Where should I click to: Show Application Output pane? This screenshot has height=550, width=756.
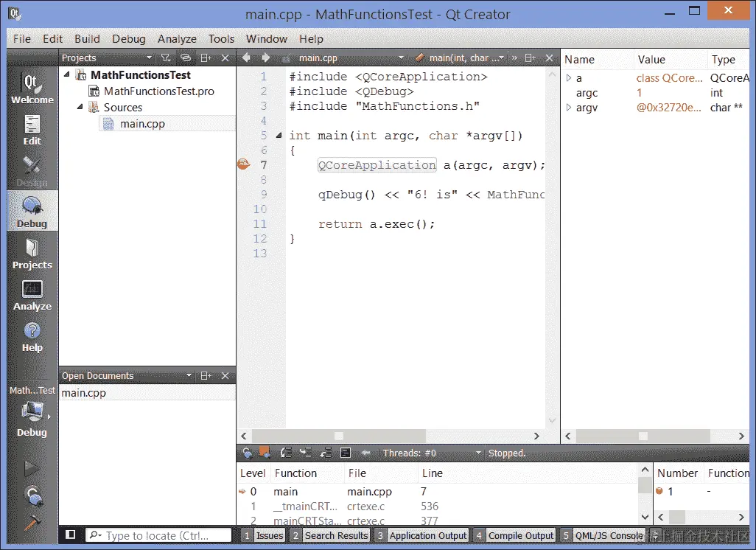(x=421, y=535)
